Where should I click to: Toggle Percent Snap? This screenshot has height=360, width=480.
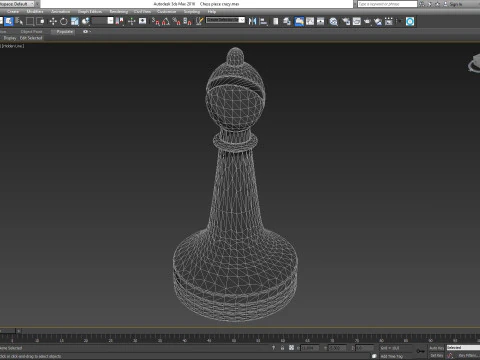[x=176, y=21]
